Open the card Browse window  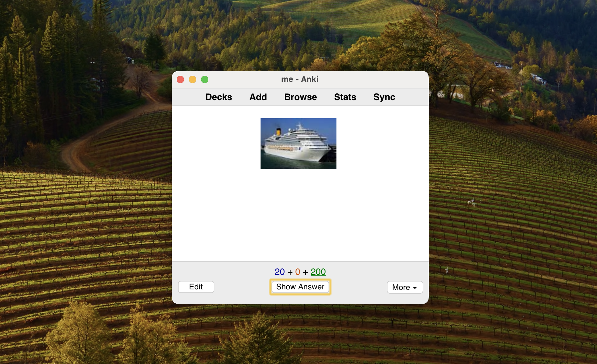pos(300,97)
